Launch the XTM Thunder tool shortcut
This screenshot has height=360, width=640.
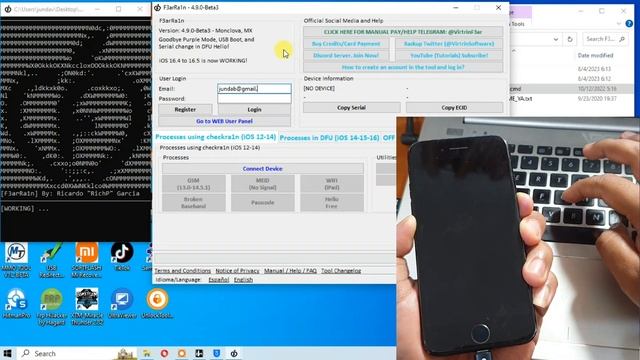pyautogui.click(x=87, y=307)
